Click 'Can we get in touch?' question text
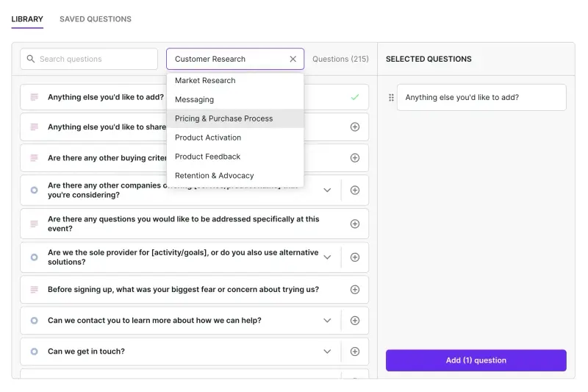 point(86,352)
